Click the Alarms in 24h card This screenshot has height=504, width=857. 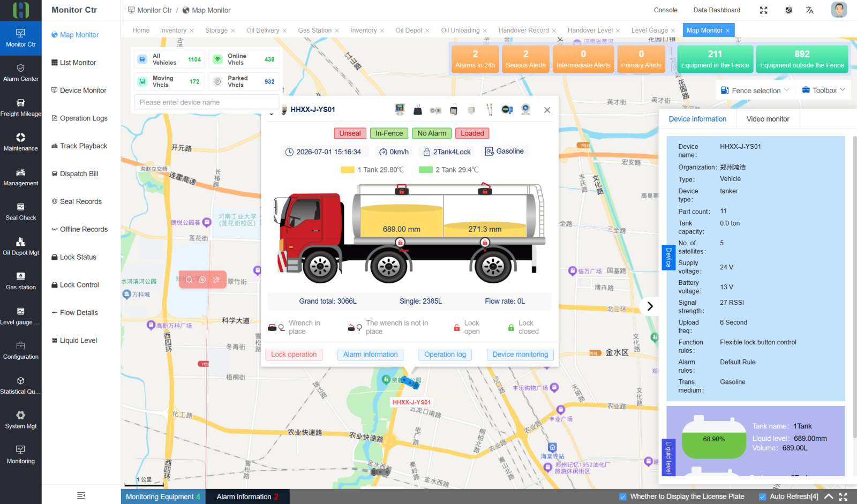[x=475, y=59]
